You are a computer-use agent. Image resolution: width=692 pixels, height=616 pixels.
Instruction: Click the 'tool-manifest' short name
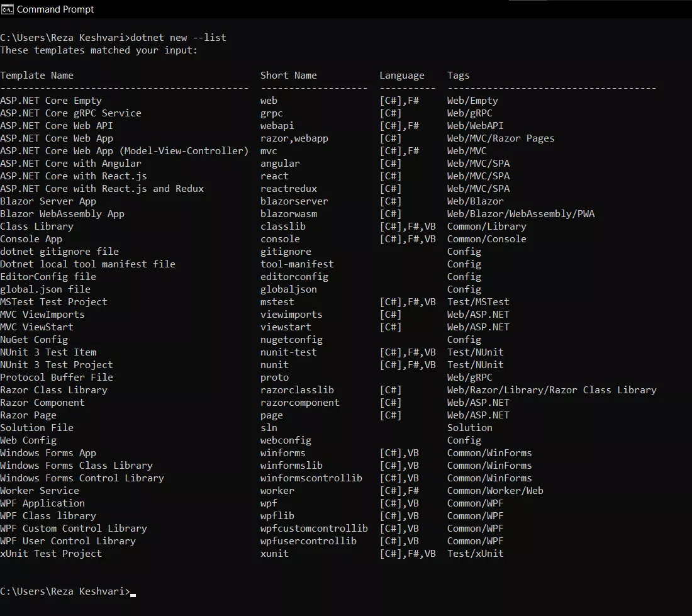click(x=297, y=264)
